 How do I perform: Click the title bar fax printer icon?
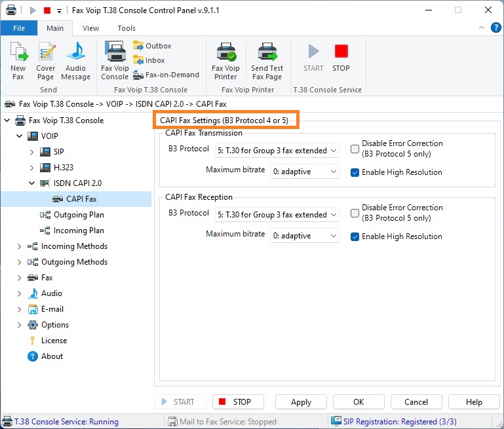(x=11, y=10)
